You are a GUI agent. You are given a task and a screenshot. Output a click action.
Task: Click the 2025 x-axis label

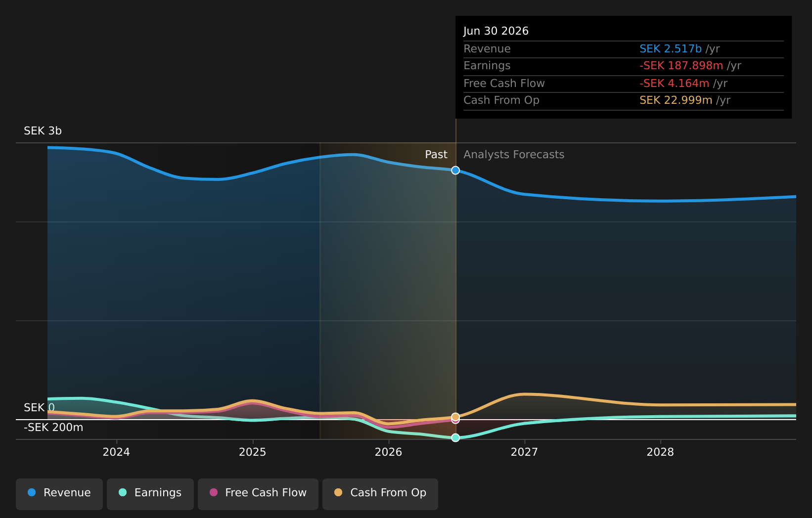(x=253, y=452)
